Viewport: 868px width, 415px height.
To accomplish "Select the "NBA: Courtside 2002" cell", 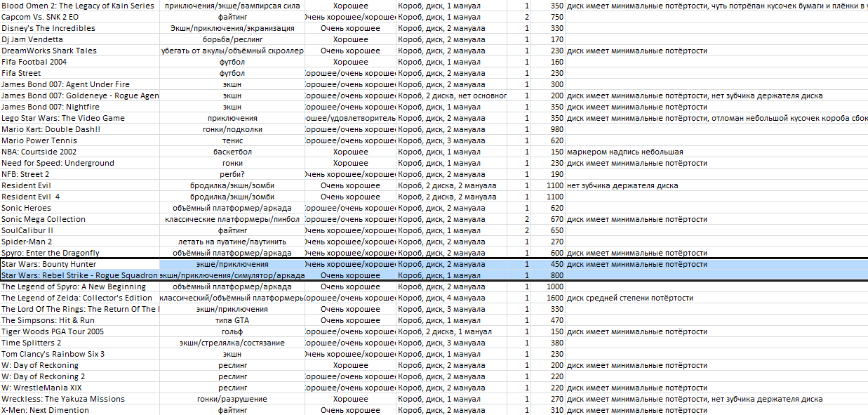I will tap(80, 152).
